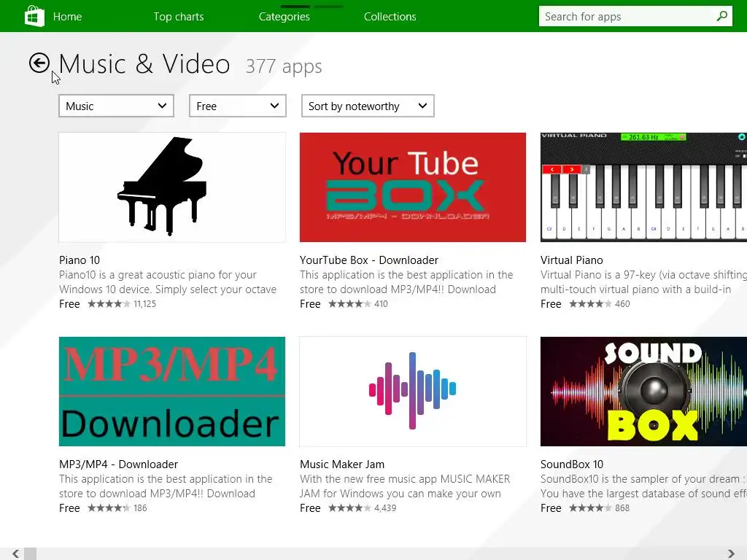Click the Music & Video heading
Viewport: 747px width, 560px height.
[144, 64]
